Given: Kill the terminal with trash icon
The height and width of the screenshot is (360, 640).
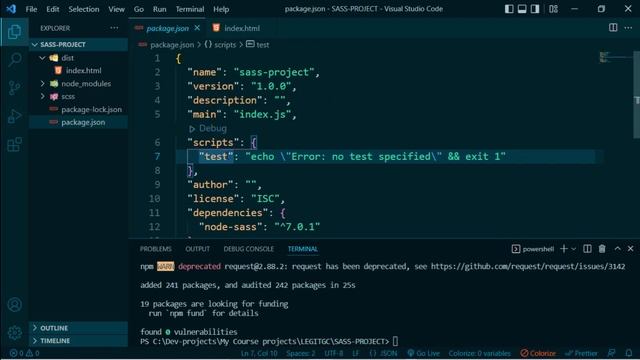Looking at the screenshot, I should coord(602,249).
